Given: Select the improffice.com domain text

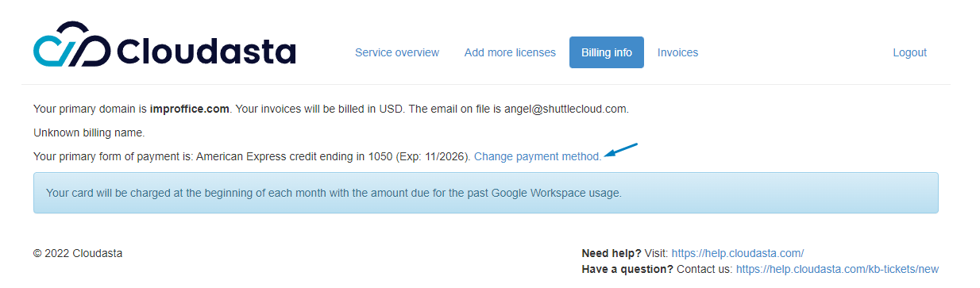Looking at the screenshot, I should click(190, 109).
